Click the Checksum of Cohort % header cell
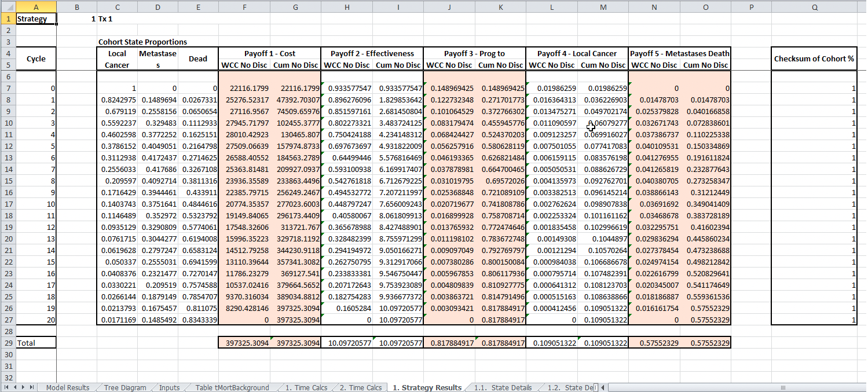 tap(814, 58)
